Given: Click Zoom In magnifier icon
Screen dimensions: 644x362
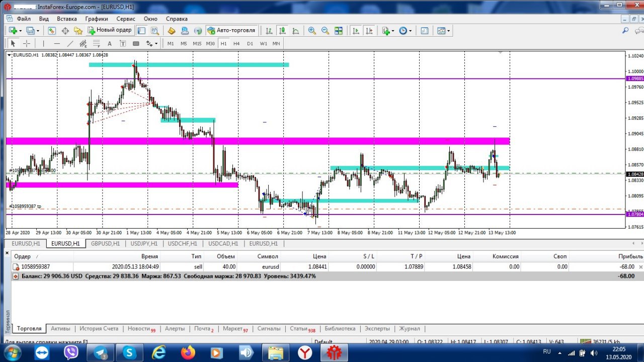Looking at the screenshot, I should point(312,30).
